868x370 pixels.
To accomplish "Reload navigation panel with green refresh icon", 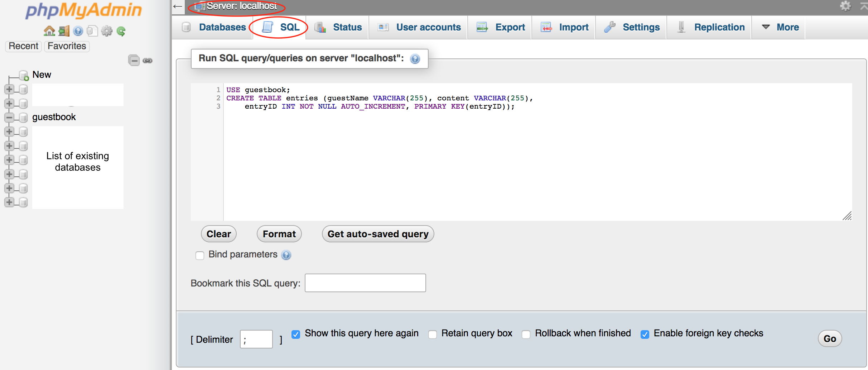I will [121, 31].
